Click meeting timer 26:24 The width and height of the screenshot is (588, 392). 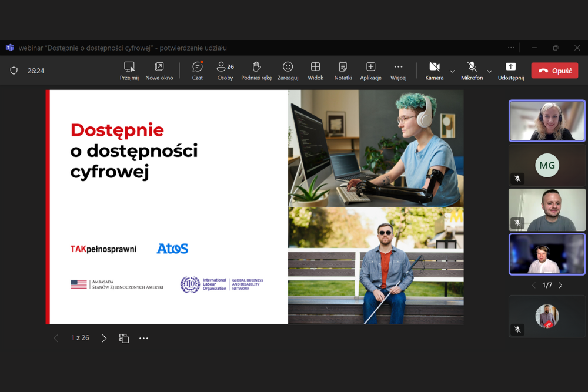point(36,71)
